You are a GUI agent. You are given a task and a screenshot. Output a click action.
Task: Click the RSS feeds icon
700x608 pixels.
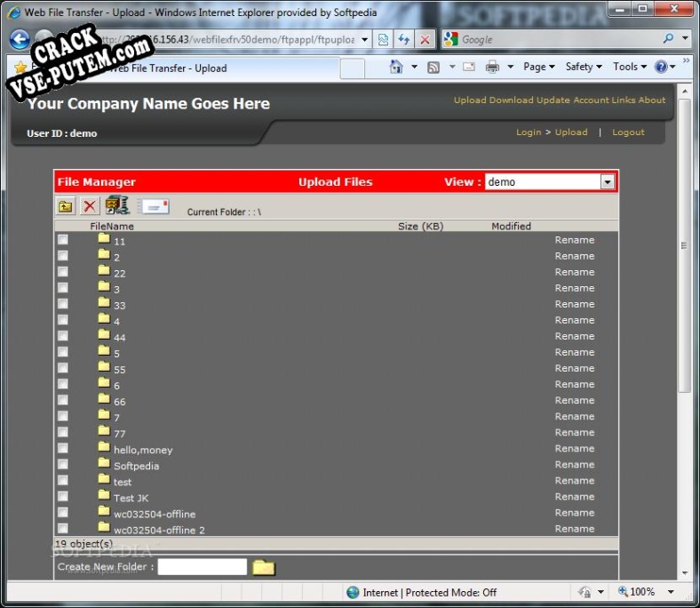coord(434,68)
